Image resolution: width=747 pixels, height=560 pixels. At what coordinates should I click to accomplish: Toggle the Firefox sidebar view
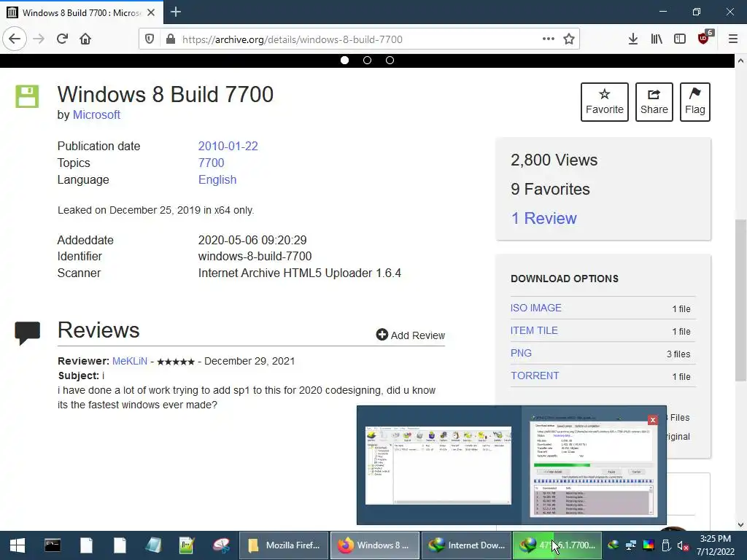point(680,39)
